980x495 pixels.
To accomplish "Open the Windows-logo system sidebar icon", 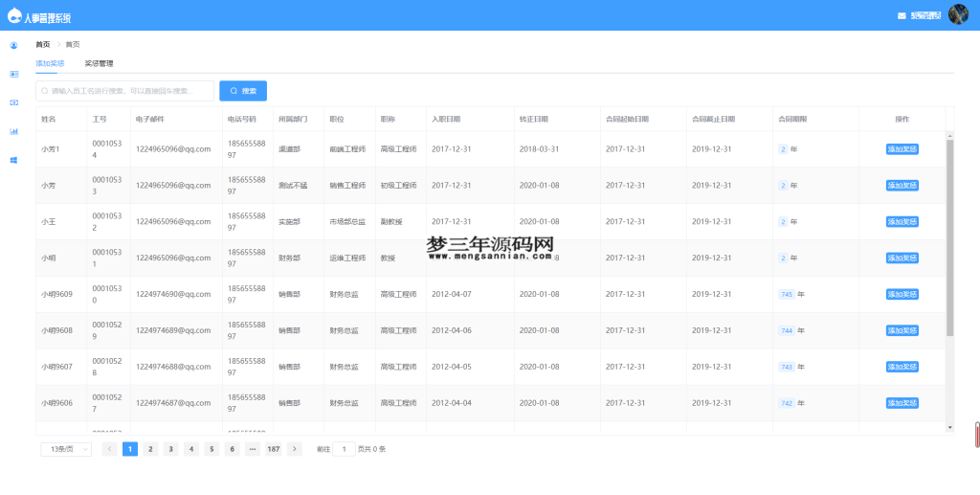I will point(13,160).
